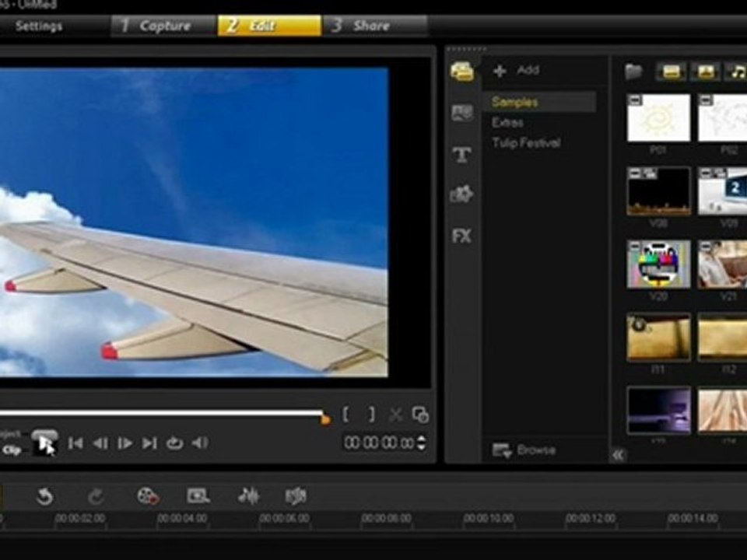Viewport: 747px width, 560px height.
Task: Open the FX filter library
Action: 461,236
